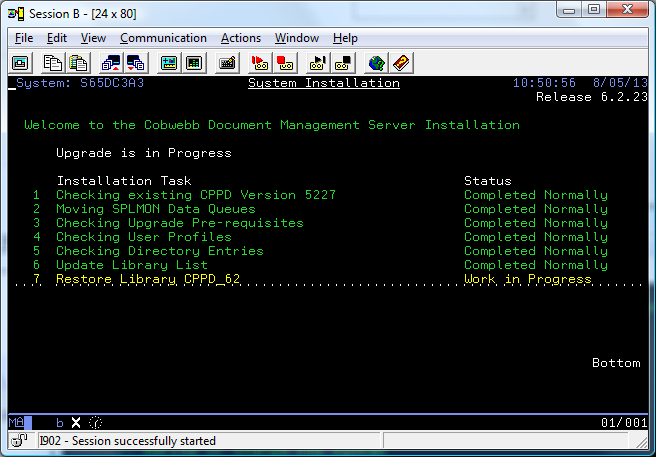Click the 'b' session ID indicator
656x457 pixels.
pos(60,423)
